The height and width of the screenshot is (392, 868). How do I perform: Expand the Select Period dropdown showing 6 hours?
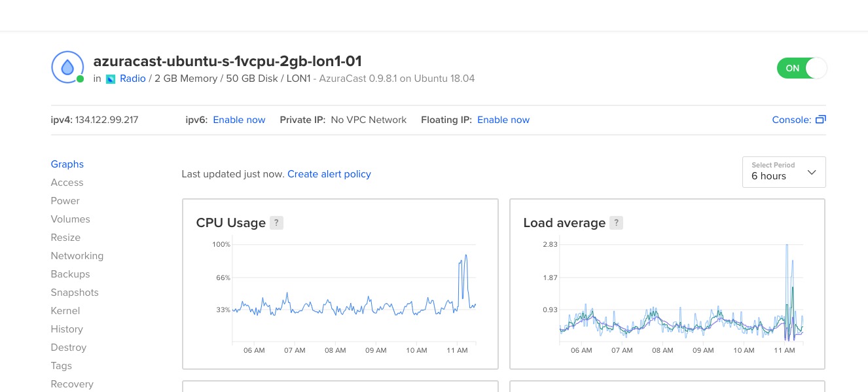tap(784, 171)
